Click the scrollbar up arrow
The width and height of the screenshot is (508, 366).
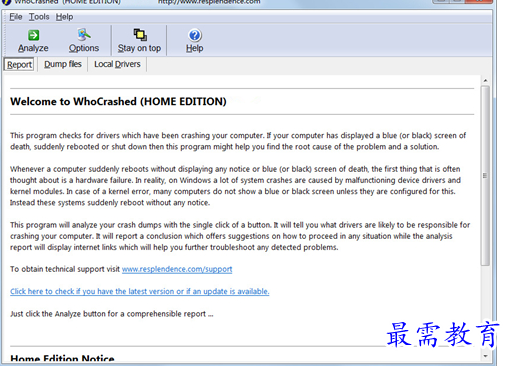tap(485, 81)
